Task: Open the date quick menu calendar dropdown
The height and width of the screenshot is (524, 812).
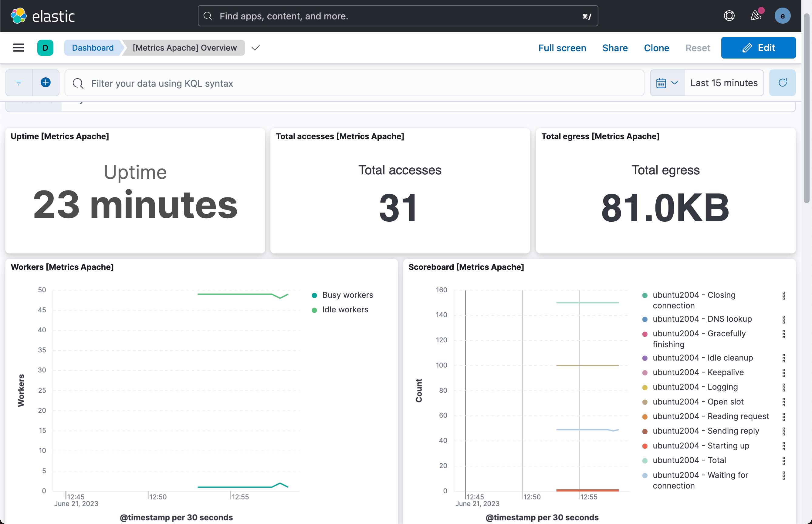Action: click(667, 83)
